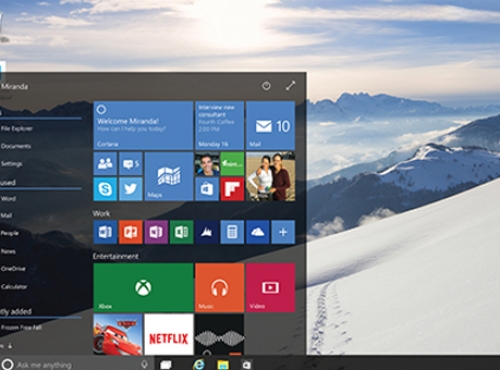Open the Flipboard red tile

pyautogui.click(x=232, y=189)
